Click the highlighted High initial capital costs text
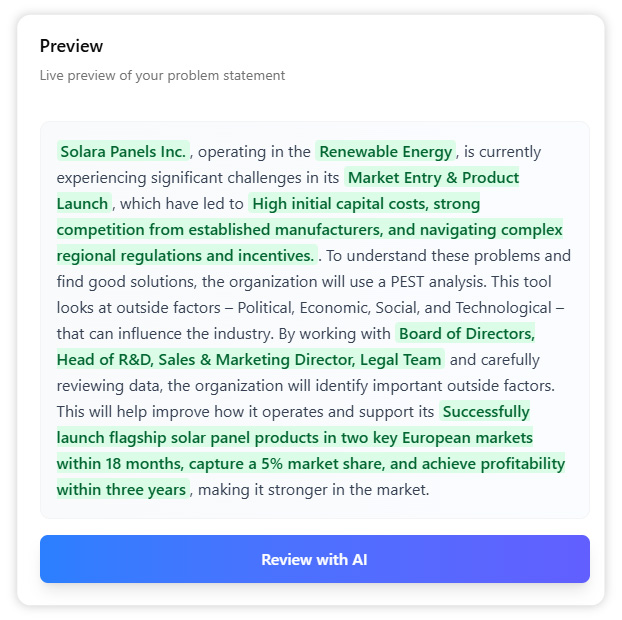The image size is (622, 620). [365, 204]
